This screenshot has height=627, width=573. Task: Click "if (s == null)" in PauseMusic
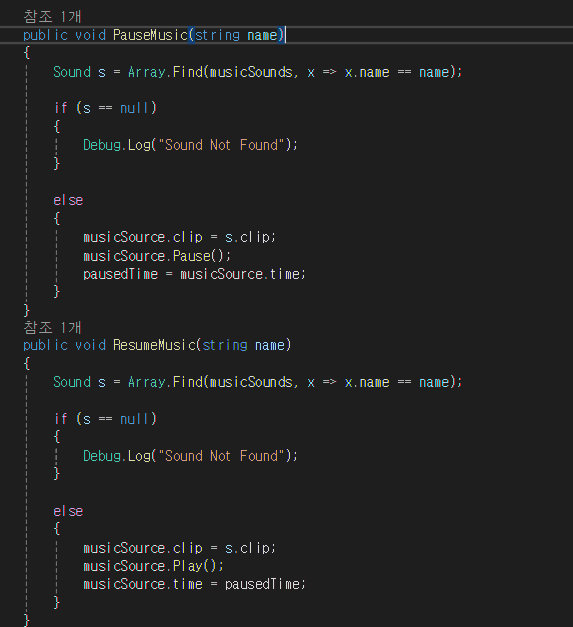tap(105, 108)
